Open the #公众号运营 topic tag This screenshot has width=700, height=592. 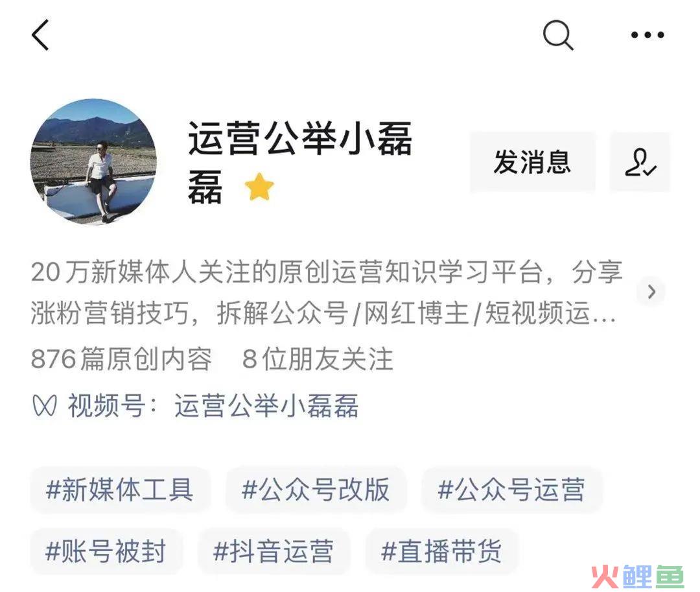[x=511, y=490]
